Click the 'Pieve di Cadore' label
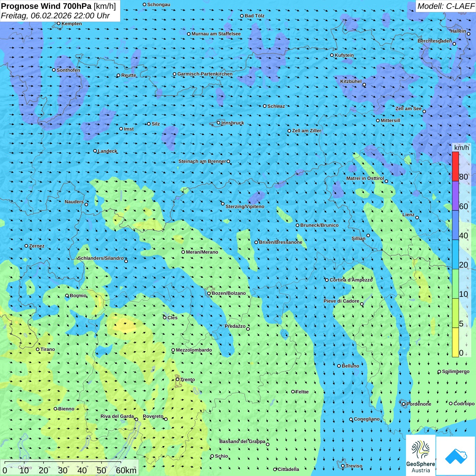 coord(341,301)
